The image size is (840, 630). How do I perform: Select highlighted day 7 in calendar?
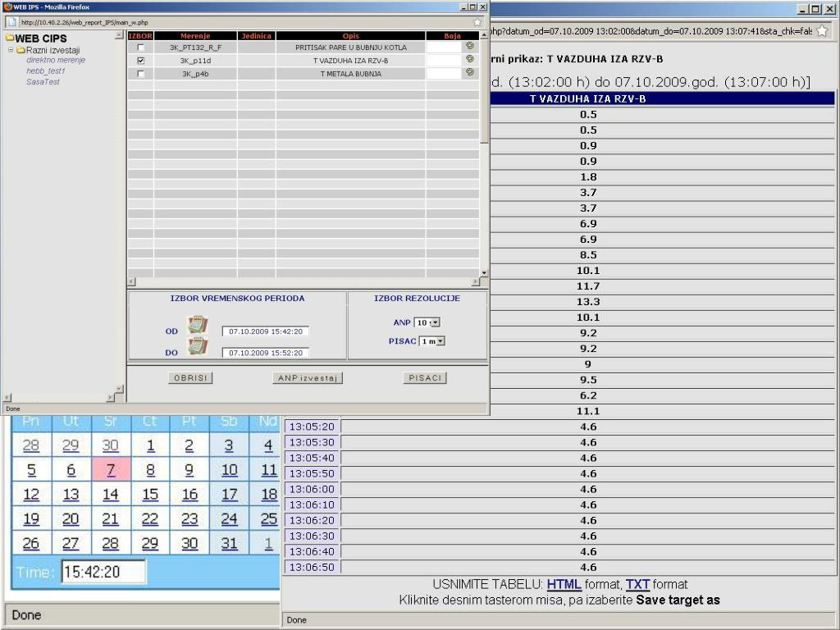(111, 470)
